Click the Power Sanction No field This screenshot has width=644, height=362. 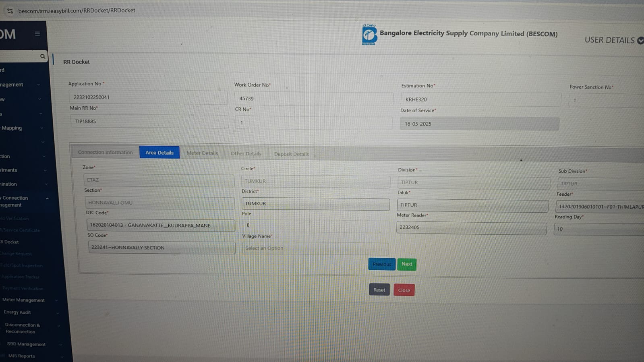click(x=607, y=100)
